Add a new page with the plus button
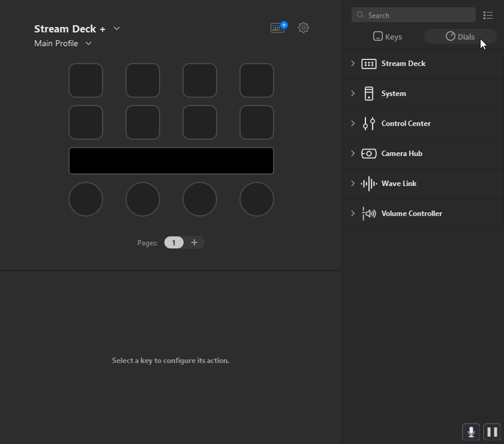504x444 pixels. coord(194,243)
